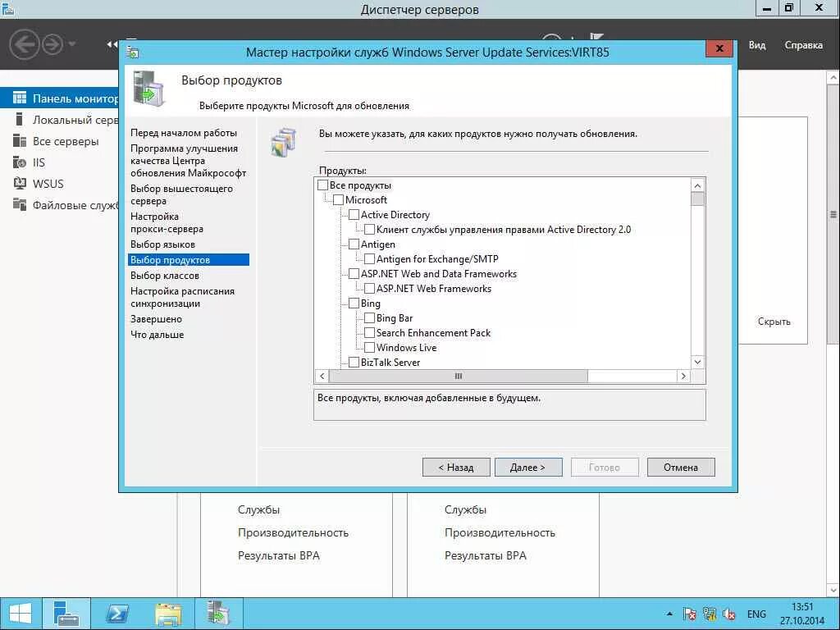Open the 'Справка' menu
840x630 pixels.
click(x=804, y=45)
